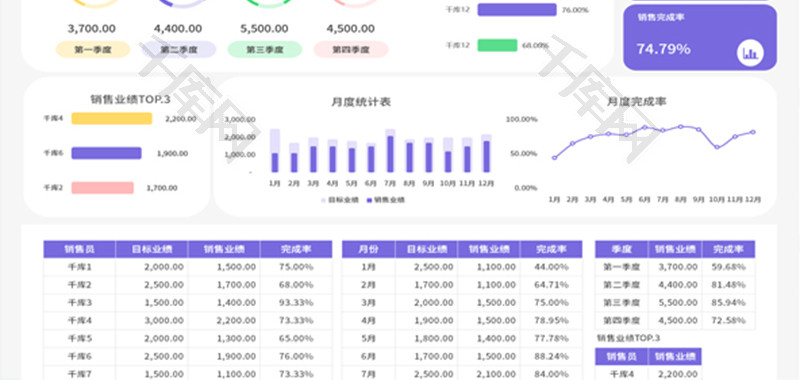The height and width of the screenshot is (380, 800).
Task: Select the 2,200.00 value beside the yellow bar
Action: [181, 119]
